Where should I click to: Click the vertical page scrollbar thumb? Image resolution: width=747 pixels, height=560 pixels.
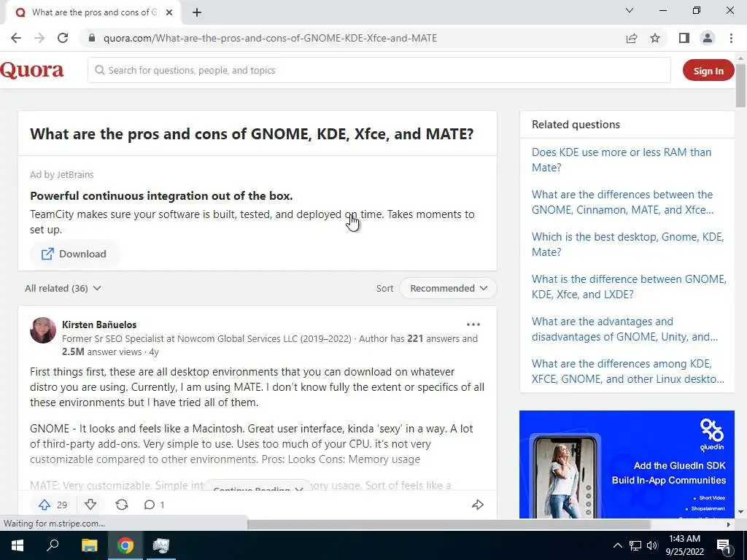[x=740, y=85]
